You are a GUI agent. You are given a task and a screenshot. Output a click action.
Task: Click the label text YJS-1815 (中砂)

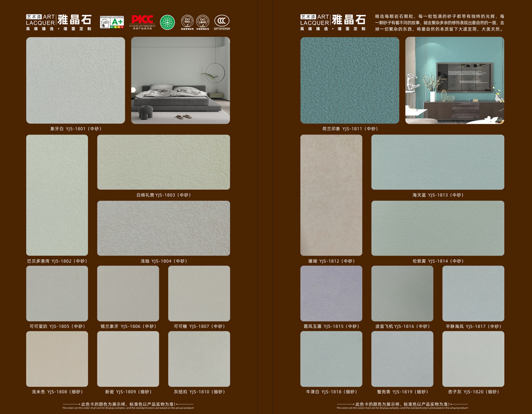coord(342,326)
